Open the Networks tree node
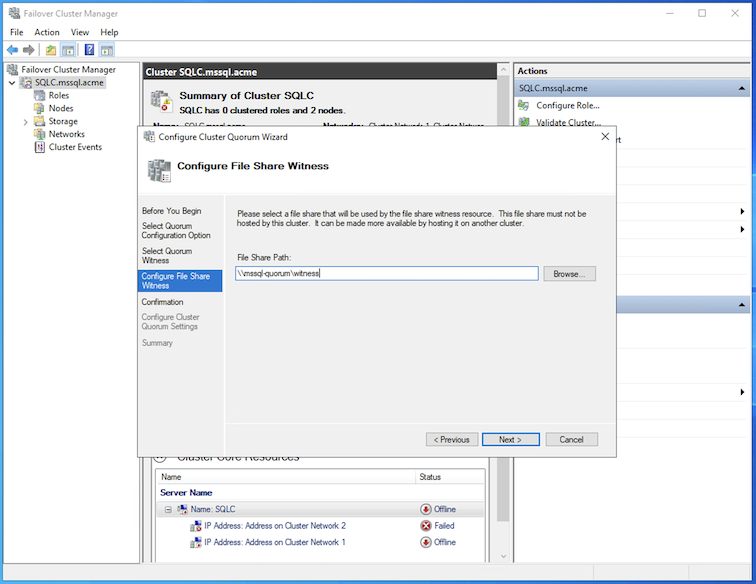The width and height of the screenshot is (756, 584). tap(67, 134)
